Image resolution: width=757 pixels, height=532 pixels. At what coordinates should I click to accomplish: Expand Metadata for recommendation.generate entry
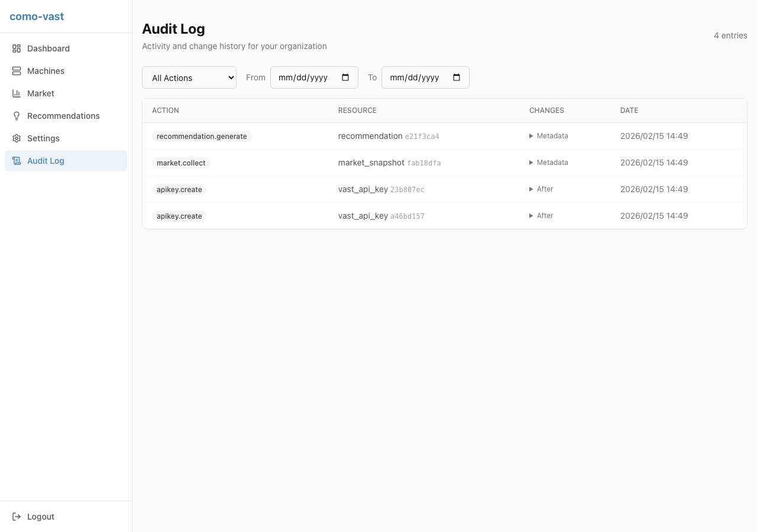pos(549,136)
